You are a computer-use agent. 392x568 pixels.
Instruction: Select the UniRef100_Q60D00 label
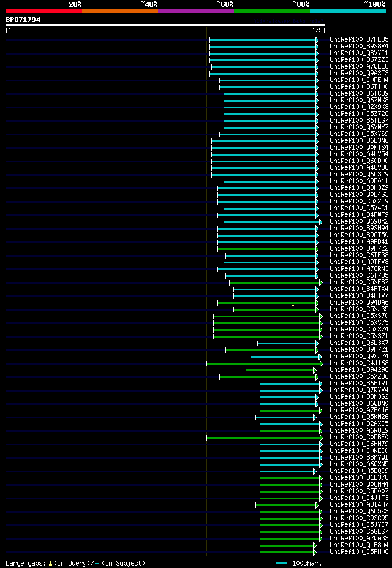point(359,161)
